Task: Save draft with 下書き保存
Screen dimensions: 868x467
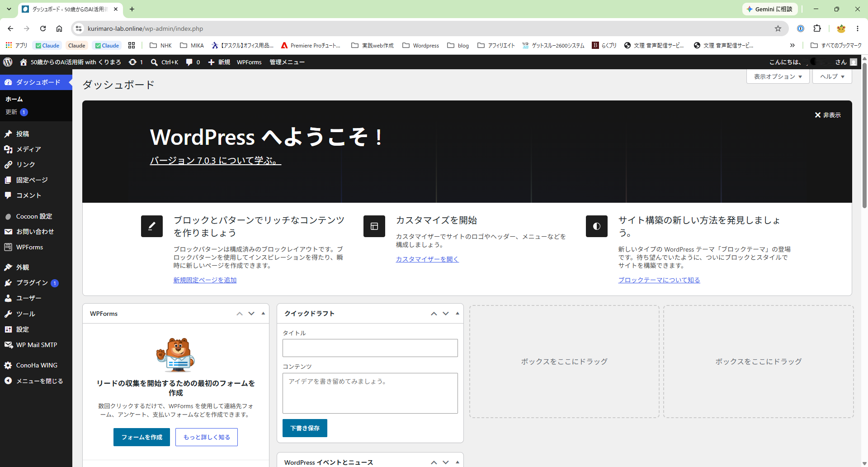Action: pos(305,428)
